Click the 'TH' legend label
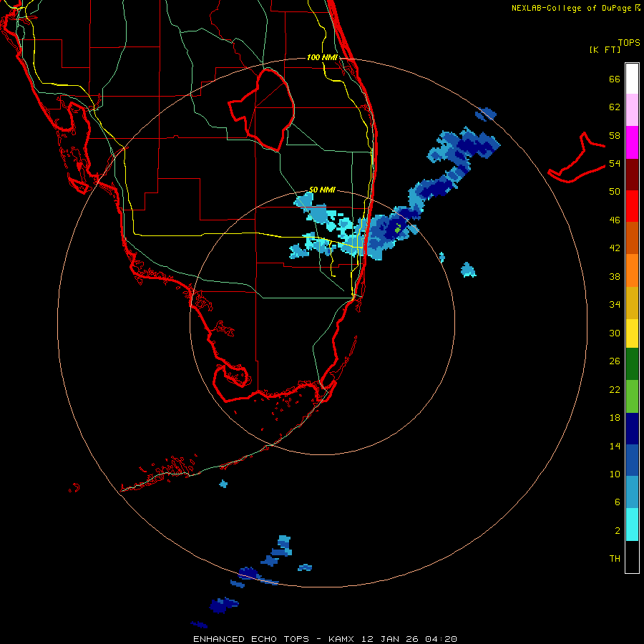The width and height of the screenshot is (644, 644). (x=615, y=559)
